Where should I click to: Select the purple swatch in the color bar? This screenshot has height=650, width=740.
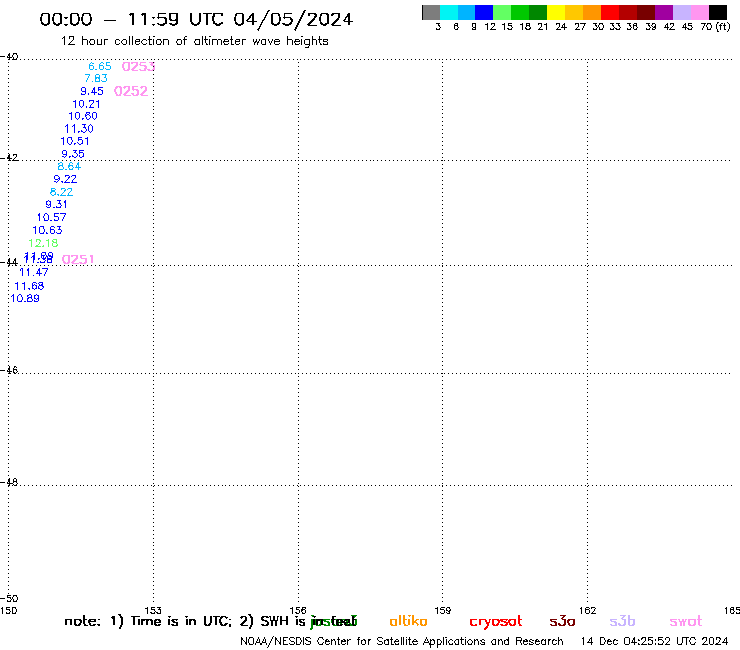pos(664,12)
